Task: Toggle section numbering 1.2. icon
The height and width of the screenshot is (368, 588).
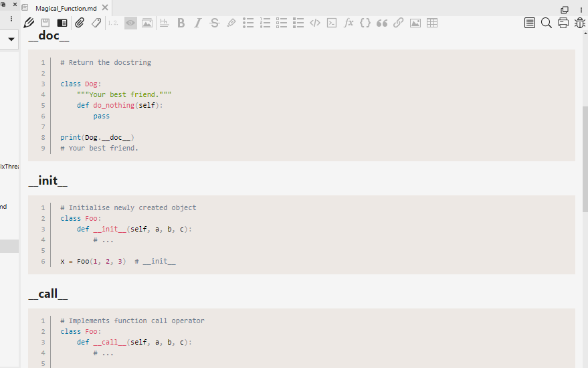Action: coord(113,23)
